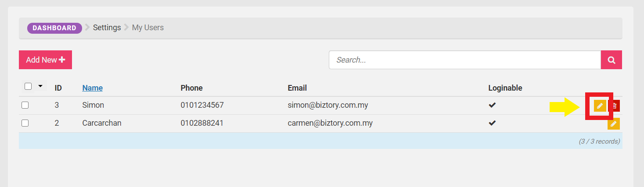This screenshot has height=187, width=644.
Task: Click Simon's Loginable checkmark
Action: (x=492, y=105)
